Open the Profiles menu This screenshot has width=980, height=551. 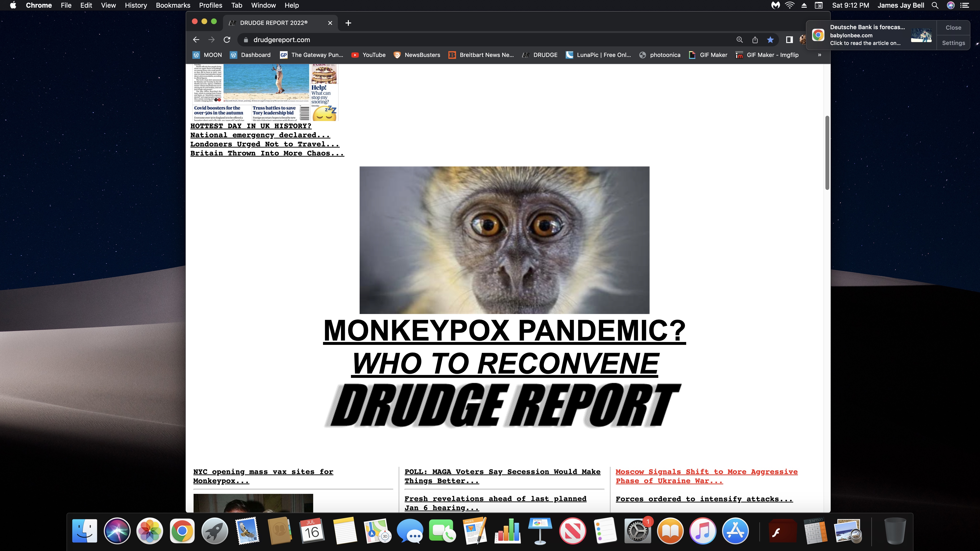pyautogui.click(x=211, y=5)
